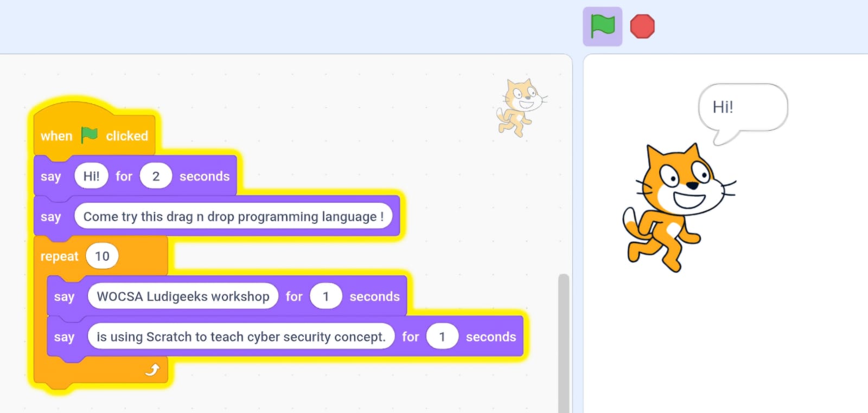Screen dimensions: 868x413
Task: Change the 2 seconds value in say block
Action: (156, 176)
